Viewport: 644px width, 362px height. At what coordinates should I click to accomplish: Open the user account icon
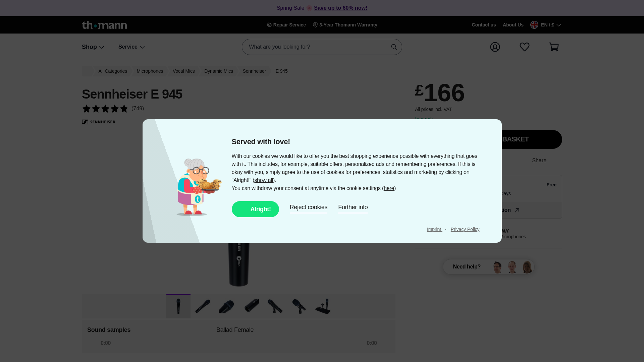click(495, 47)
